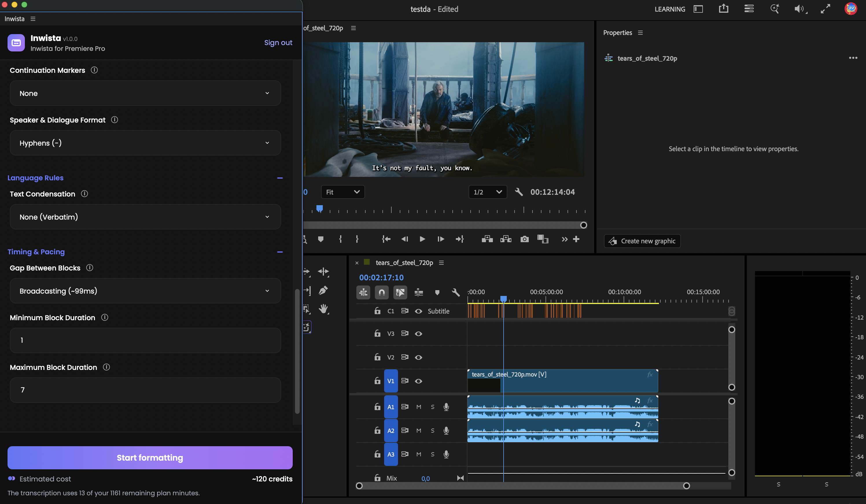Open the Continuation Markers dropdown set to None
866x504 pixels.
tap(145, 93)
